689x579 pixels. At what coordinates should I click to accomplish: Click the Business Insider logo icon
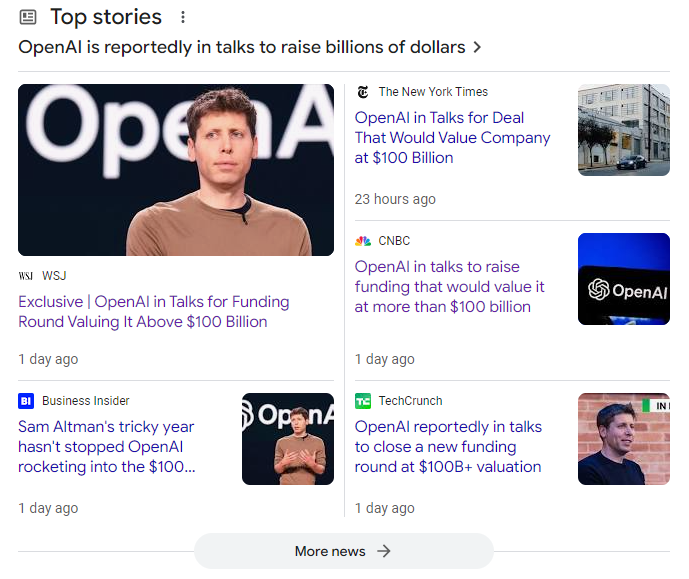pyautogui.click(x=26, y=401)
